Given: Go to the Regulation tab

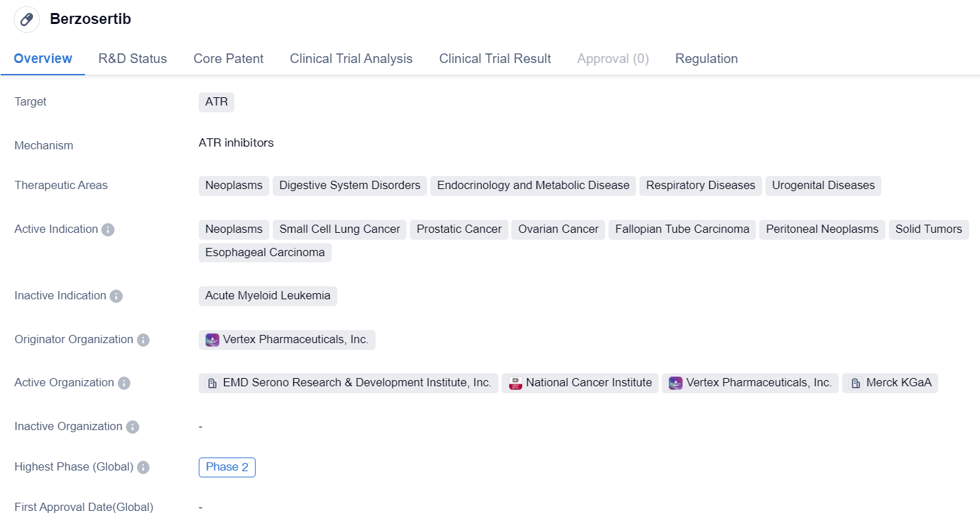Looking at the screenshot, I should tap(706, 59).
